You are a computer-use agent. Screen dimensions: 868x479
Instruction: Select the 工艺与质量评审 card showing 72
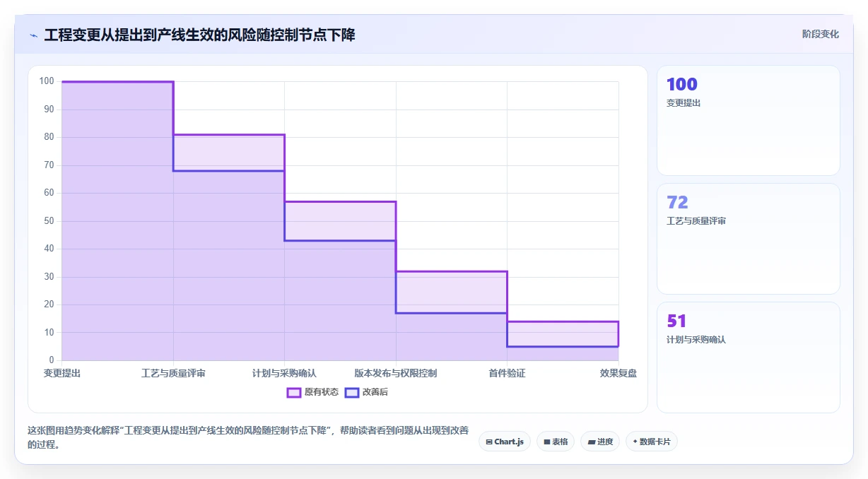[x=749, y=239]
